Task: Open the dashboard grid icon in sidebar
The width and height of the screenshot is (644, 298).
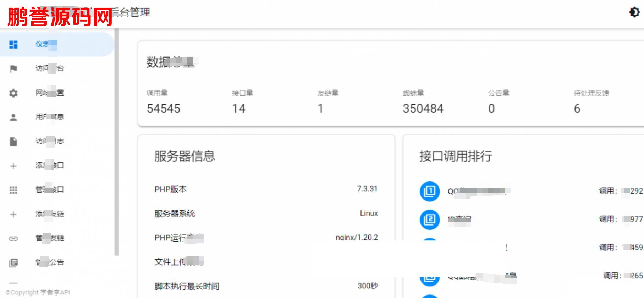Action: pos(13,44)
